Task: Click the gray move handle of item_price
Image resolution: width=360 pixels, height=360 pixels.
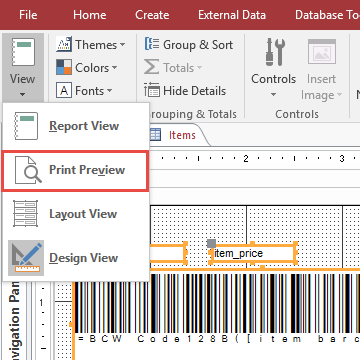Action: coord(211,243)
